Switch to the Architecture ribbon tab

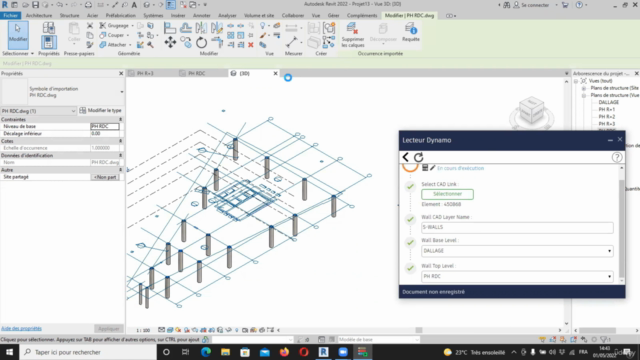click(x=39, y=16)
